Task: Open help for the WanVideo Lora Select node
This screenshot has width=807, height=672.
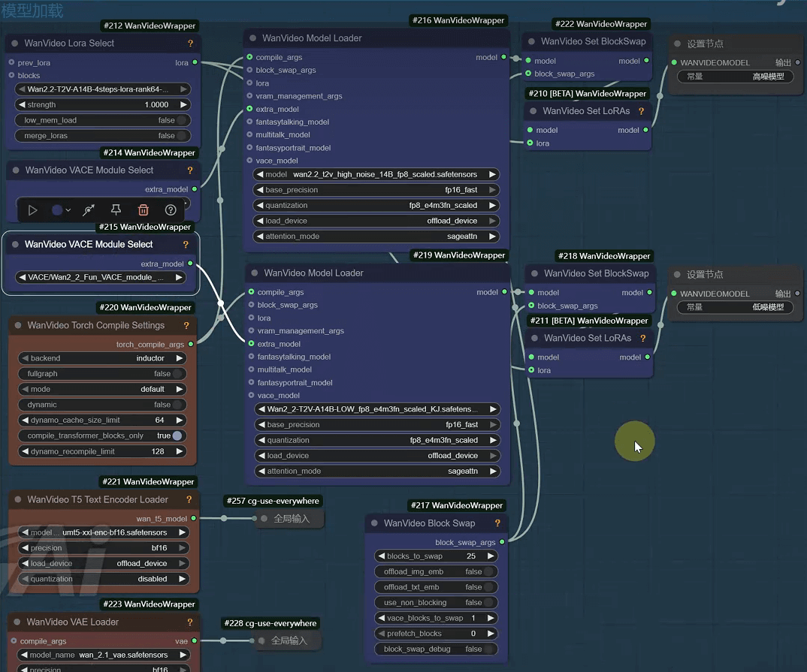Action: (x=190, y=44)
